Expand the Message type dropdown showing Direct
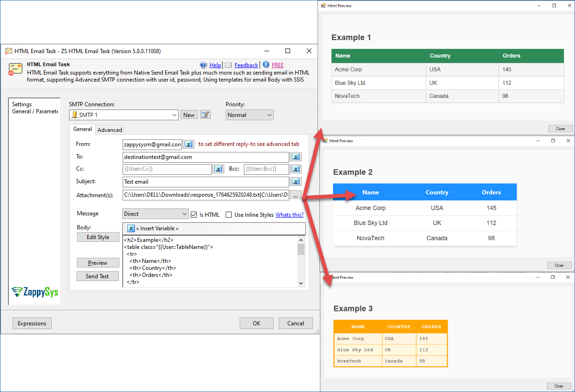This screenshot has height=392, width=575. click(x=184, y=214)
